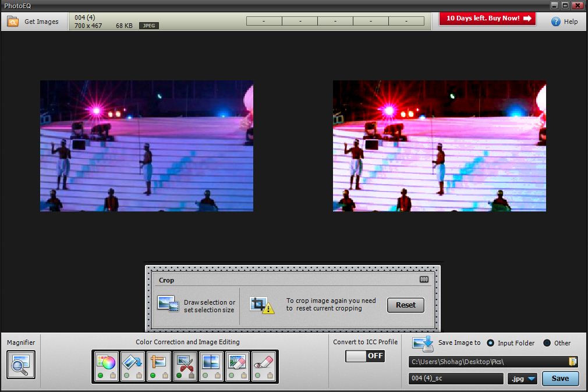Open the Magnifier tool

pos(21,365)
